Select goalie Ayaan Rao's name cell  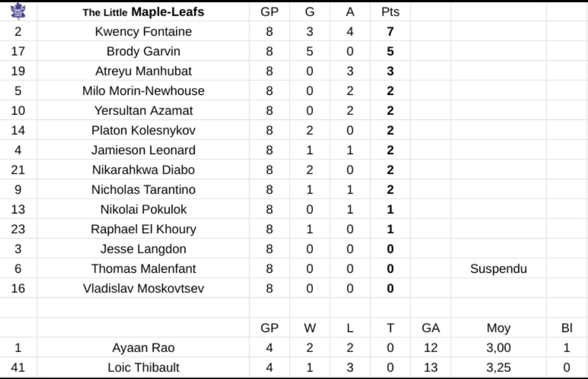coord(143,348)
